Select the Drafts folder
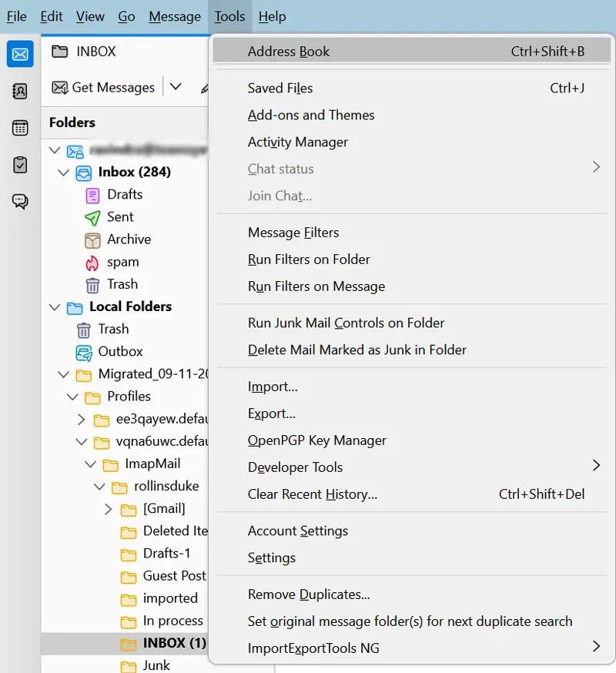 [x=124, y=195]
